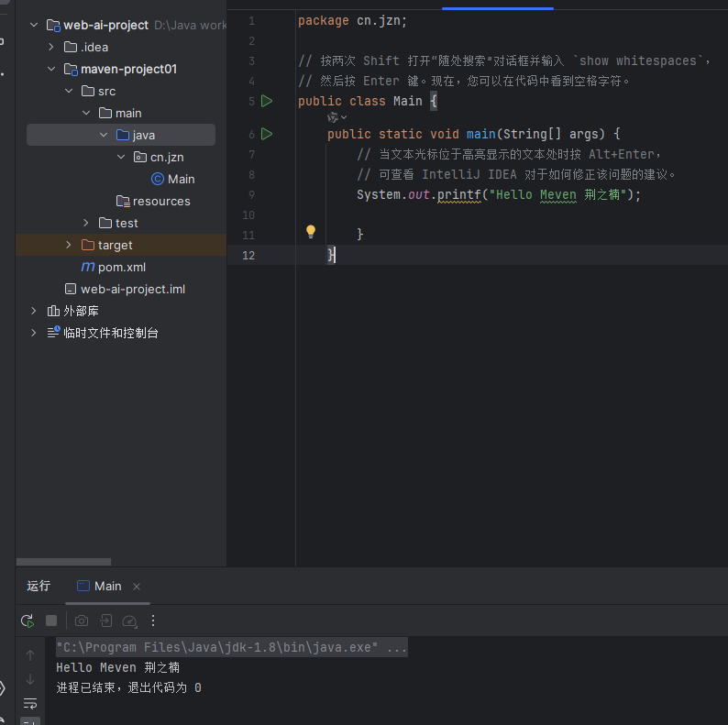This screenshot has width=728, height=725.
Task: Expand the .idea folder
Action: pyautogui.click(x=51, y=47)
